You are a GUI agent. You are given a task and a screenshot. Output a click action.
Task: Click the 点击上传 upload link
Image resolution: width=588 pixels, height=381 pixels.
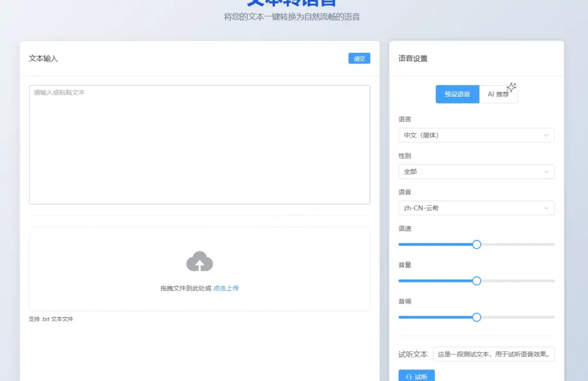pyautogui.click(x=225, y=288)
